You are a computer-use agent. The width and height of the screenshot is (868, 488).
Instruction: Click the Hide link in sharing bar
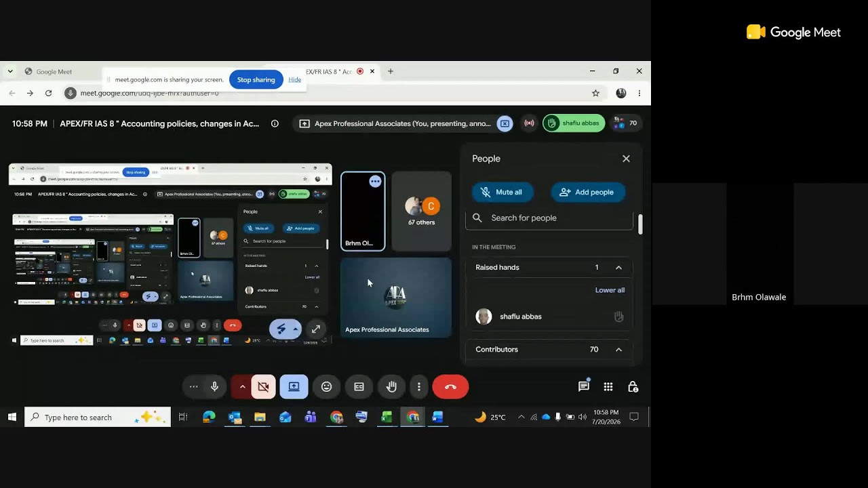pyautogui.click(x=294, y=80)
